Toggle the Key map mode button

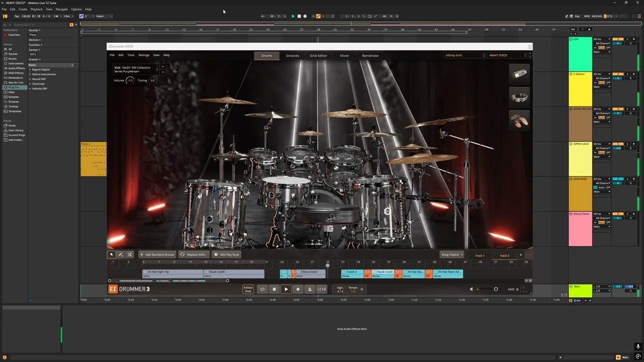[x=577, y=16]
